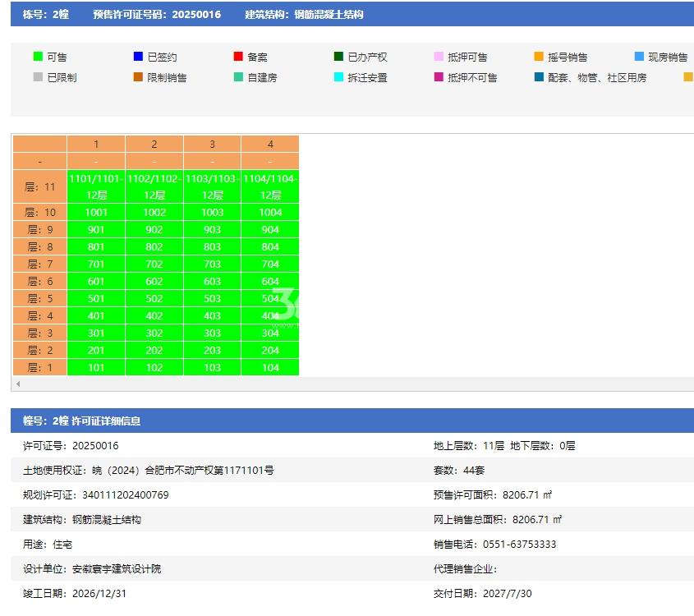
Task: View available unit 801
Action: pyautogui.click(x=96, y=247)
